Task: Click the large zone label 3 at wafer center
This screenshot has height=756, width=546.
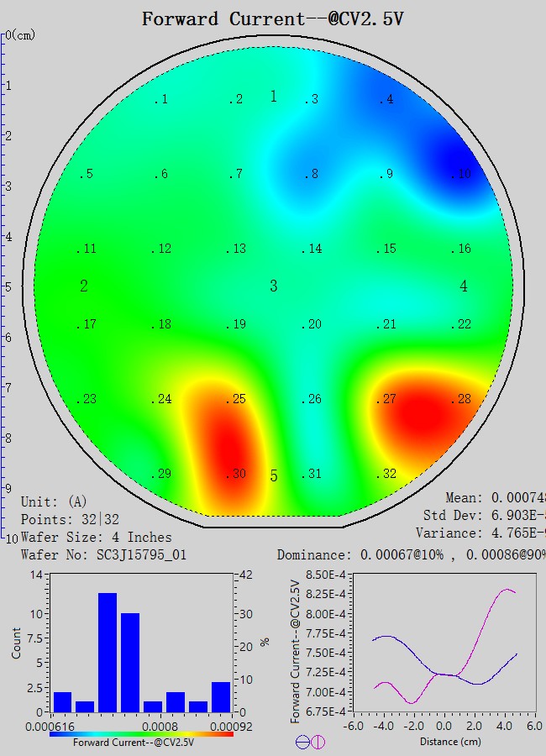Action: pyautogui.click(x=273, y=286)
